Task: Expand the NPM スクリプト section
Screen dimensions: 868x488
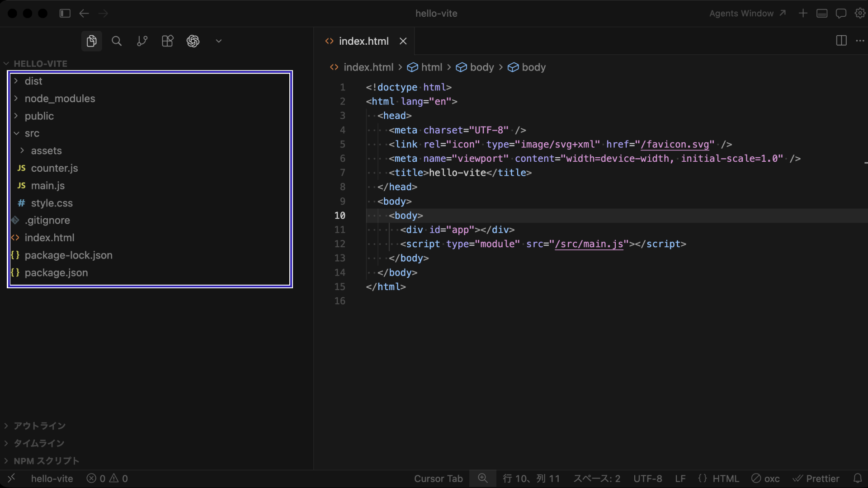Action: (x=46, y=461)
